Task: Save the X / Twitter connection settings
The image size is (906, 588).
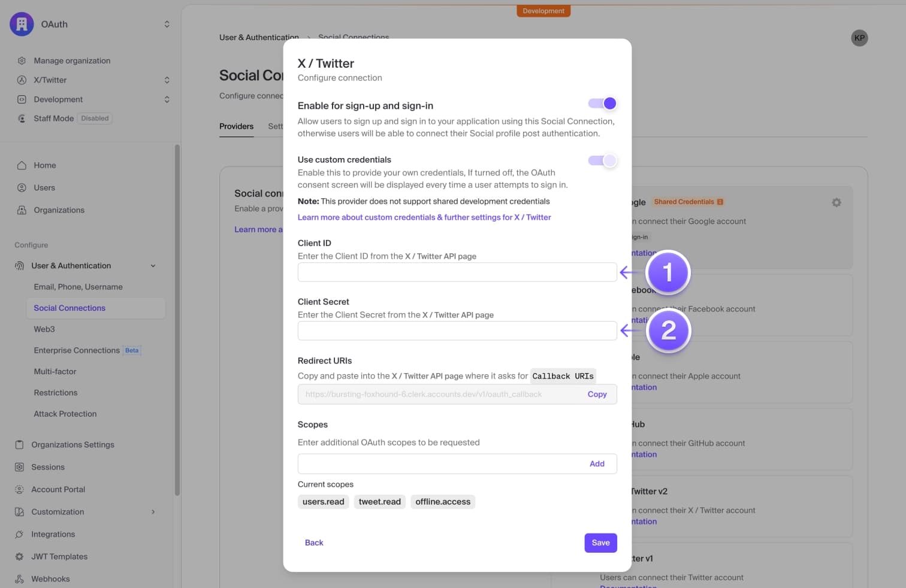Action: click(x=600, y=542)
